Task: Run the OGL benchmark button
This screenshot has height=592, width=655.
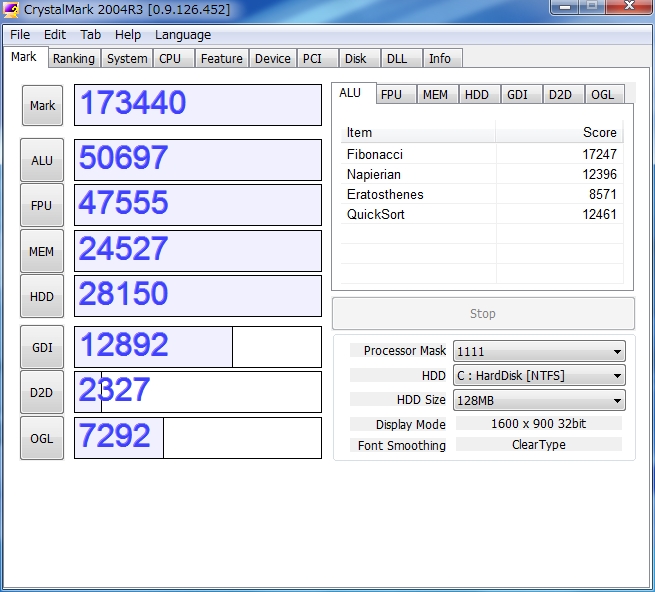Action: (x=42, y=438)
